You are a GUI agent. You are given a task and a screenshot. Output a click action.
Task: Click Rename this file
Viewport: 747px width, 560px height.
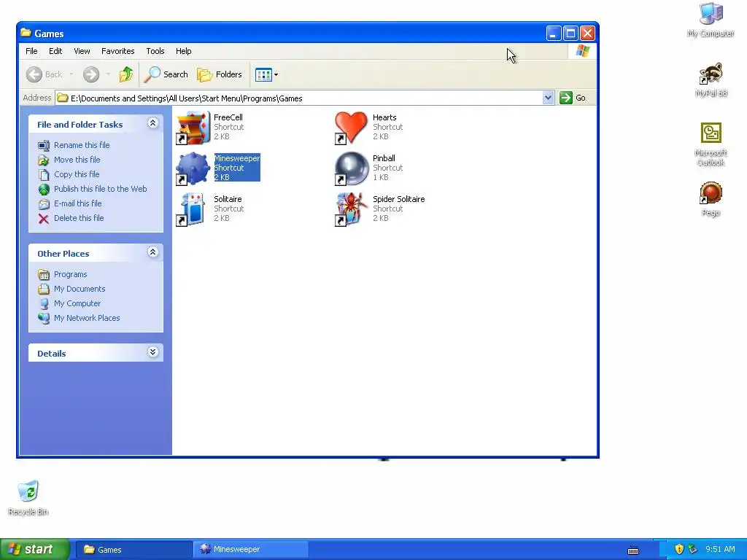pos(82,145)
